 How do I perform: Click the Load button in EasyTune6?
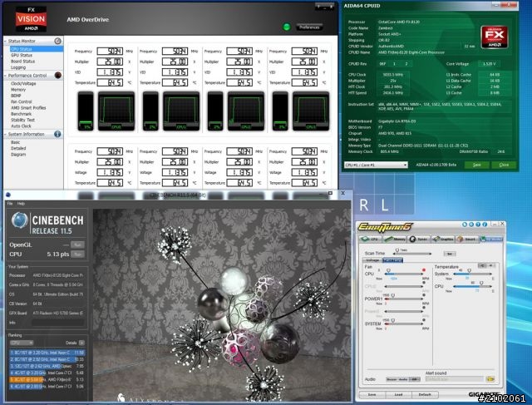(x=398, y=394)
